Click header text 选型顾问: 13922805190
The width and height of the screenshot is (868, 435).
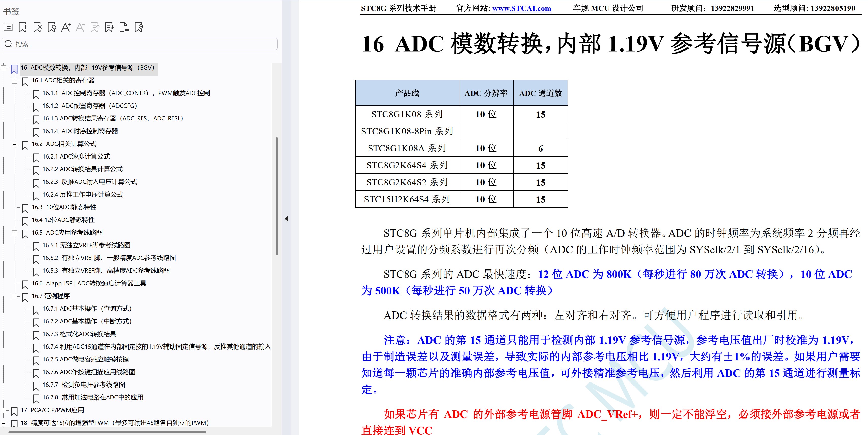814,8
